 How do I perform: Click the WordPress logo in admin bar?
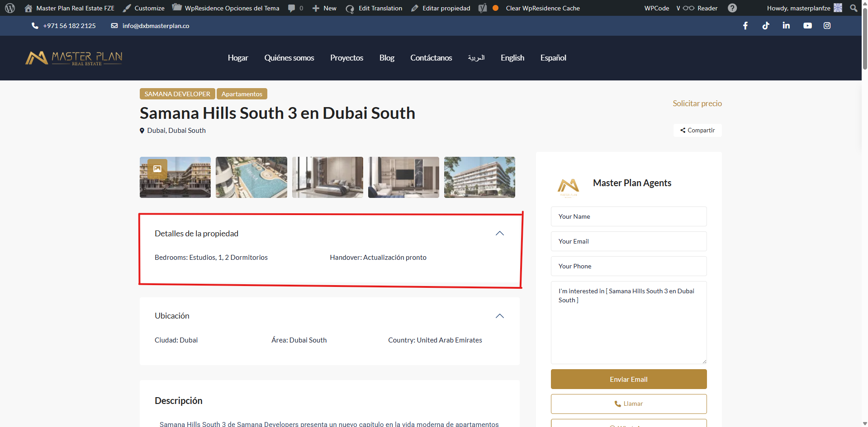(x=10, y=8)
